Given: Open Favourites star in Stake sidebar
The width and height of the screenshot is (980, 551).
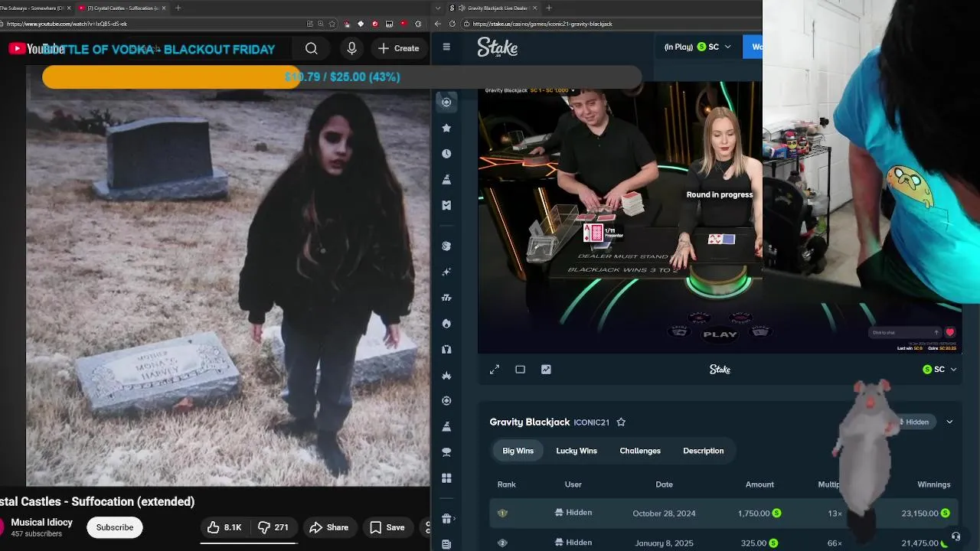Looking at the screenshot, I should (x=446, y=128).
